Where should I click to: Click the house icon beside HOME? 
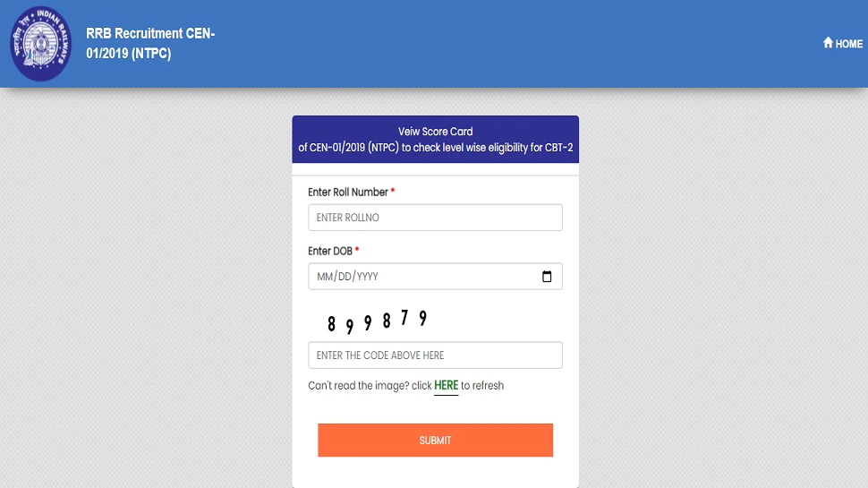[x=828, y=43]
